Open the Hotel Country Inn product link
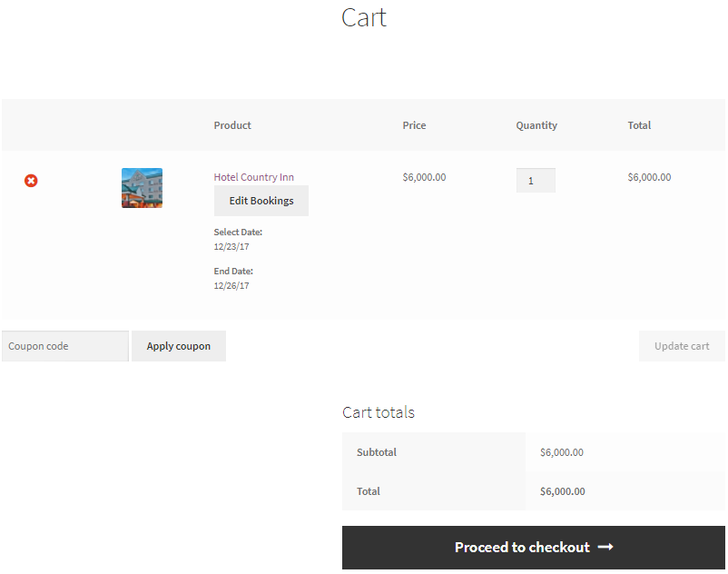 click(253, 177)
